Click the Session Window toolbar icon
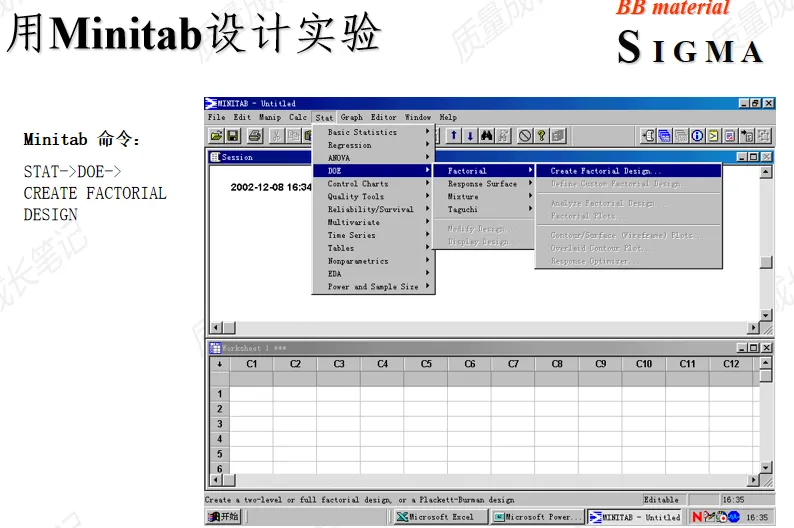The image size is (794, 528). pyautogui.click(x=648, y=136)
